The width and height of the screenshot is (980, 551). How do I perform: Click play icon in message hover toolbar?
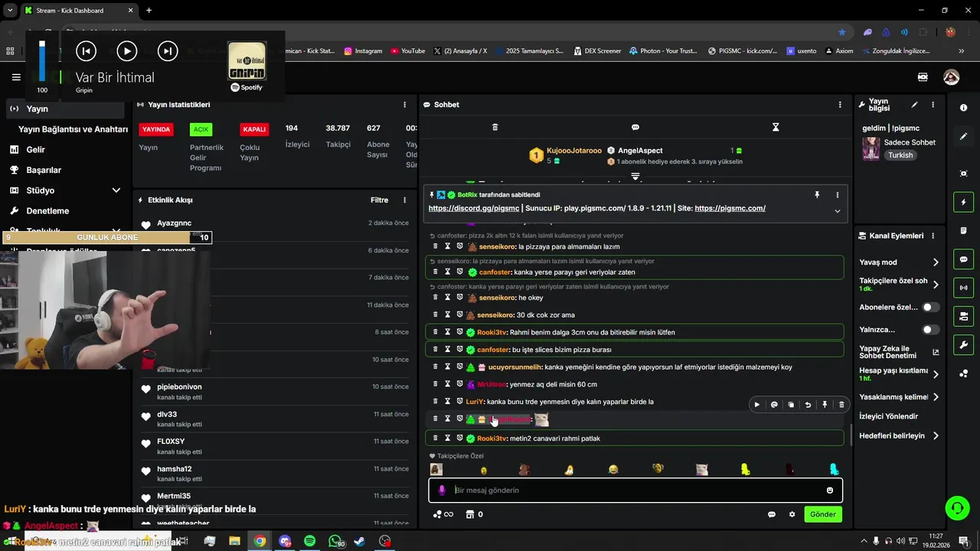coord(757,405)
